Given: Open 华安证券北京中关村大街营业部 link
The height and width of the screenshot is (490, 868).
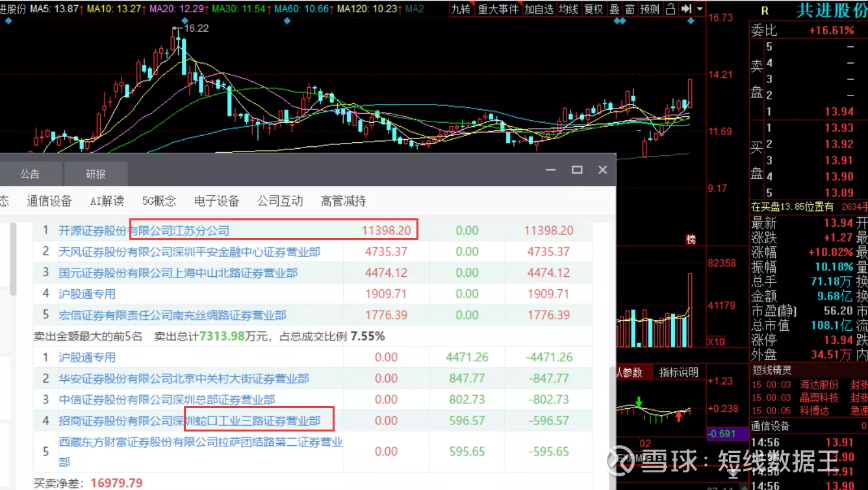Looking at the screenshot, I should 184,378.
